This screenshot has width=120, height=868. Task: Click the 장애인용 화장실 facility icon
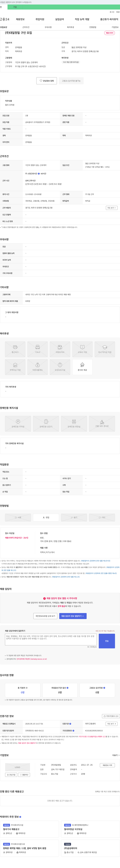coord(74,424)
